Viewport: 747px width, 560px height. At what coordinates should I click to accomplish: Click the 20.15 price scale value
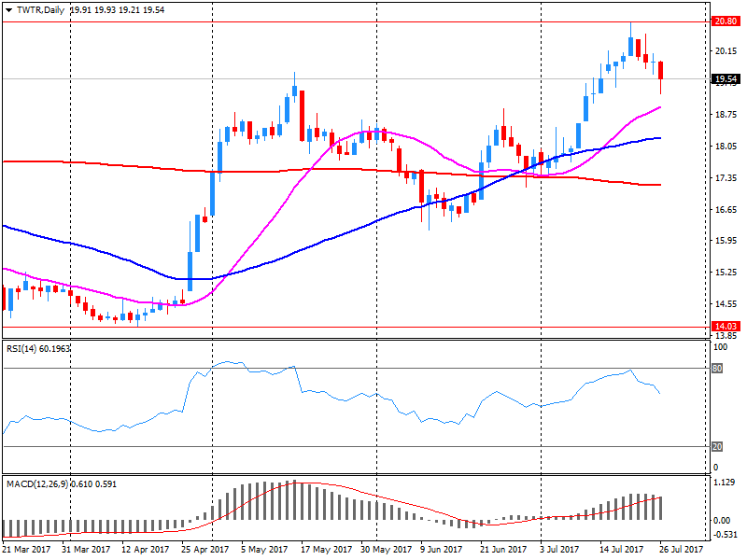(726, 51)
